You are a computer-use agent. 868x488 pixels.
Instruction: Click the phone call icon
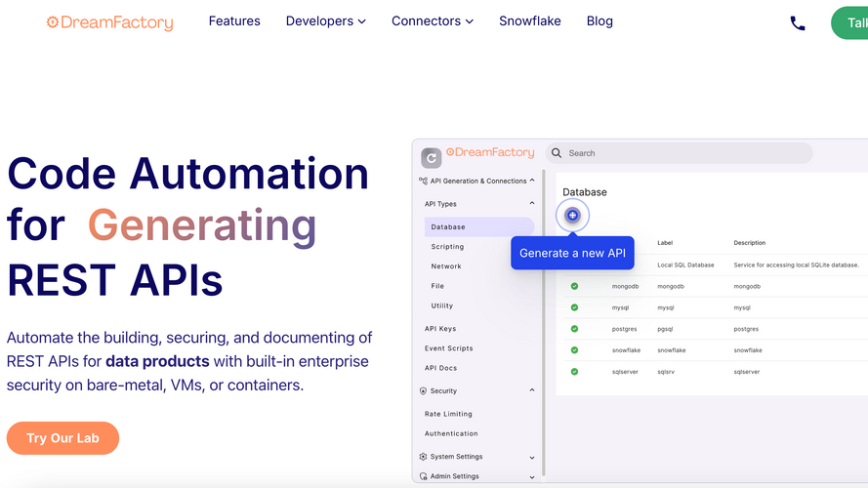[x=797, y=23]
